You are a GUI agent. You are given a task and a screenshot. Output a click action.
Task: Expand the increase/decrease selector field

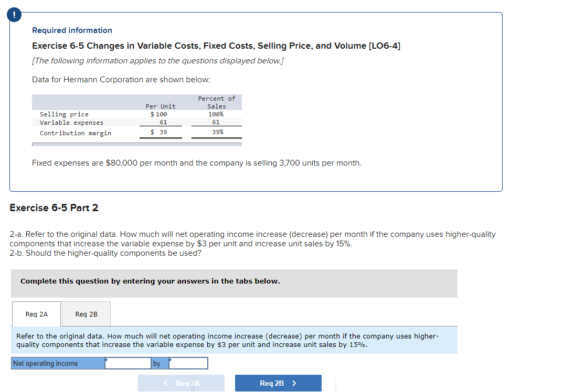click(189, 363)
